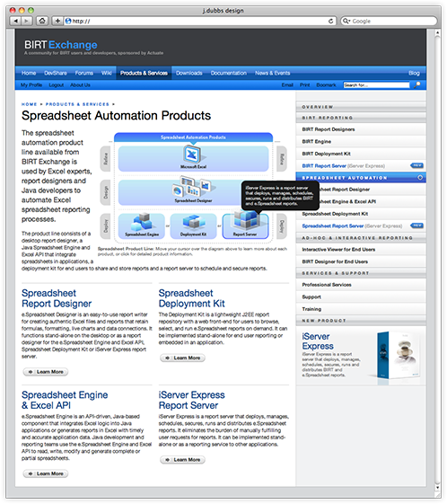Open the About Us link

click(80, 84)
